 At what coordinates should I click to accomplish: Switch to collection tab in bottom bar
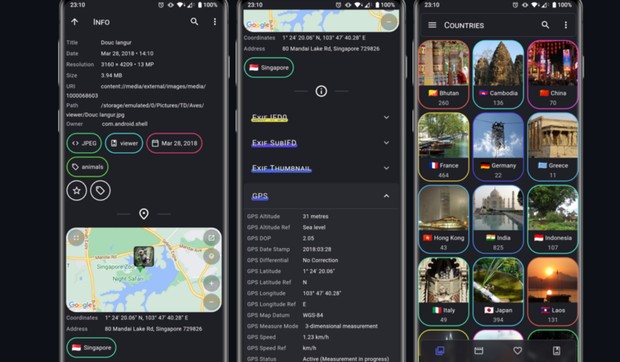pos(440,350)
